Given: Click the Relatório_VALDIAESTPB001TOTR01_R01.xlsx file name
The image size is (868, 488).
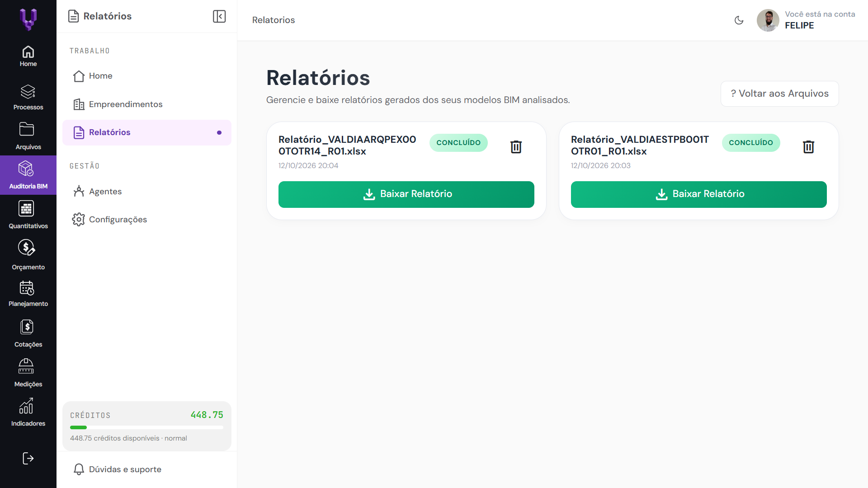Looking at the screenshot, I should [640, 145].
